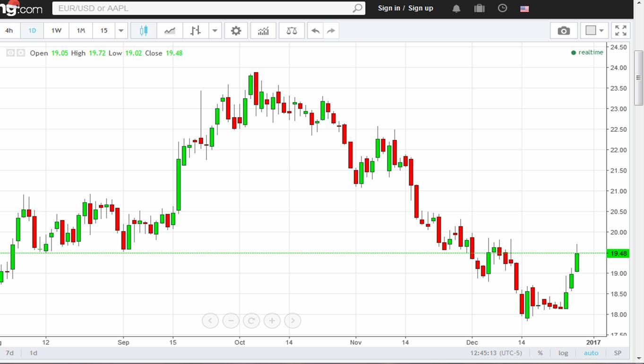Take a chart snapshot with camera icon

point(563,31)
